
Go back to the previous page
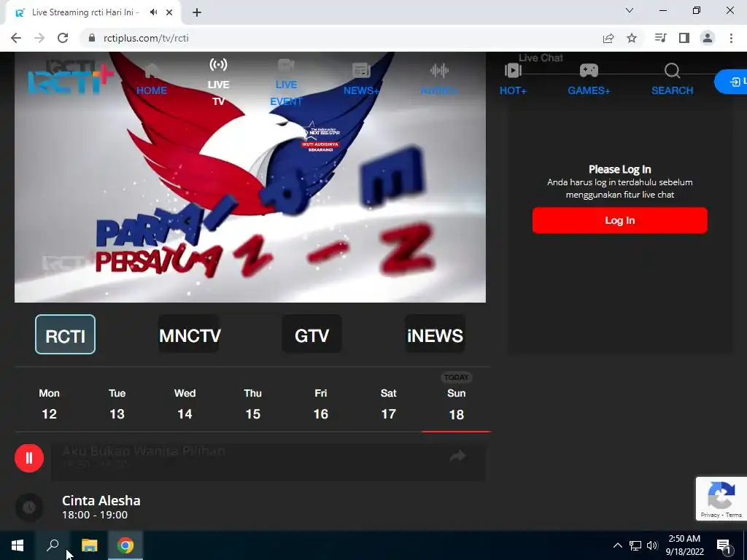coord(16,38)
